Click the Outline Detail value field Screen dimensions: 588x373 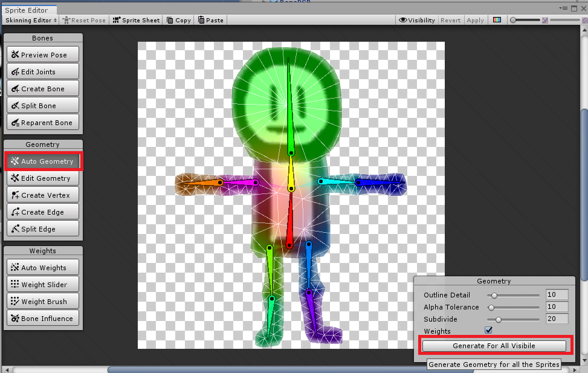(x=557, y=294)
